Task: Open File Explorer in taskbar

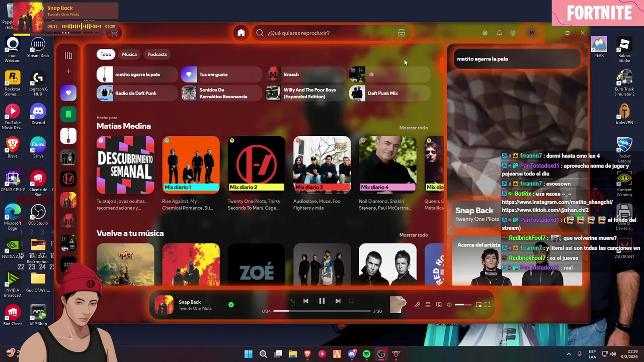Action: click(x=293, y=354)
